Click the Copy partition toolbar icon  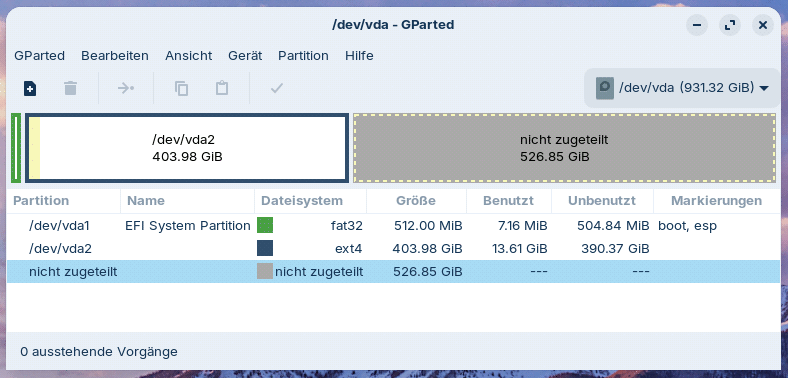(x=181, y=88)
